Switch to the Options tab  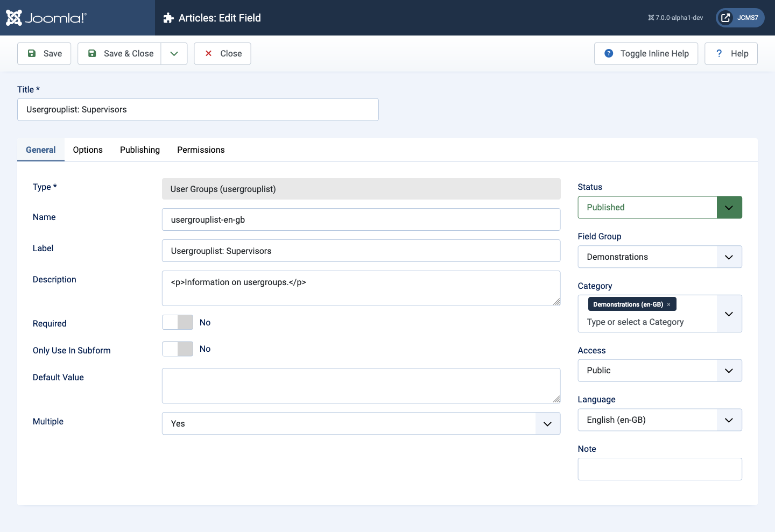(88, 150)
